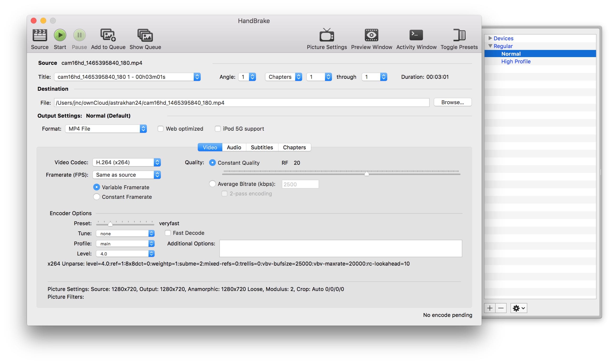Click the Browse... destination button
Viewport: 610px width, 364px height.
[453, 102]
